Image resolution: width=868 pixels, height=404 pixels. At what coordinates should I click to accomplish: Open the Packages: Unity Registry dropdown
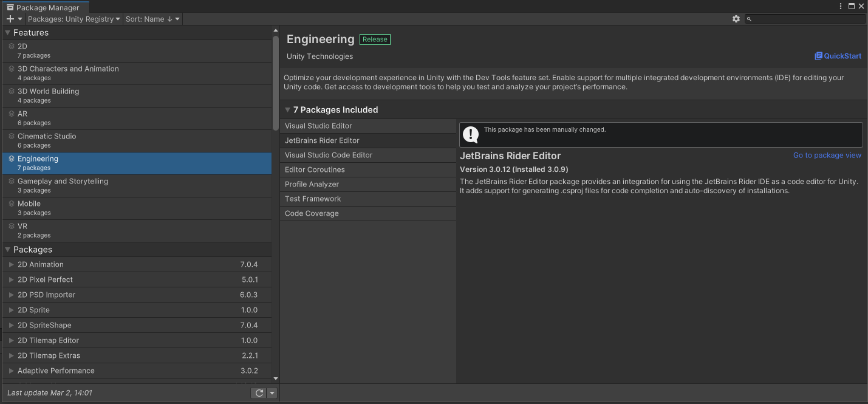(x=73, y=19)
